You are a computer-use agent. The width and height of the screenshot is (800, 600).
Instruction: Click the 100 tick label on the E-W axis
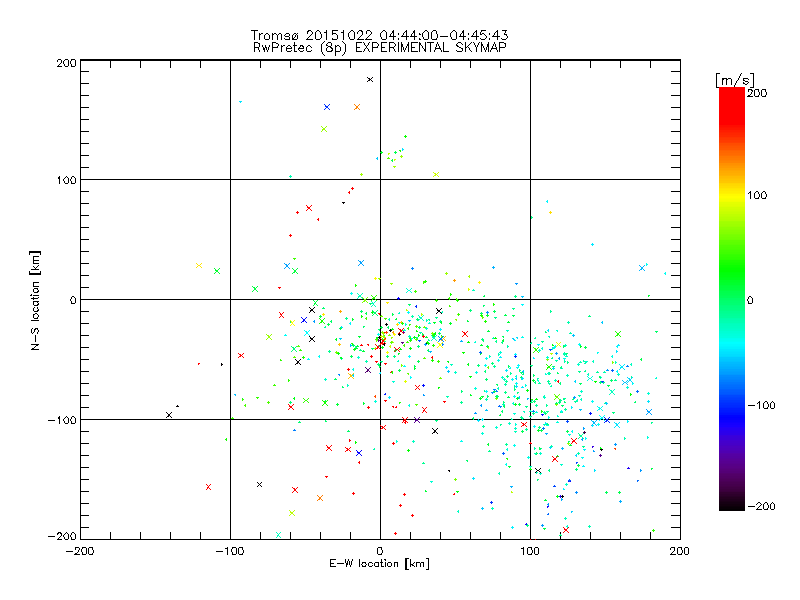coord(530,551)
